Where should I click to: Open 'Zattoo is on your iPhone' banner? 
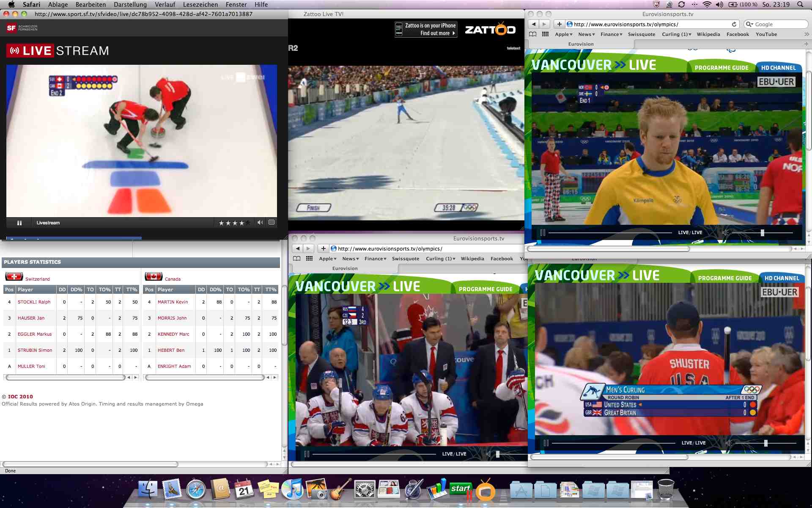coord(426,29)
